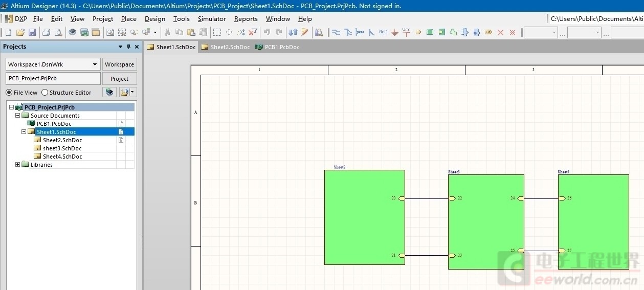Screen dimensions: 644x290
Task: Select the Place Part tool
Action: tap(418, 32)
